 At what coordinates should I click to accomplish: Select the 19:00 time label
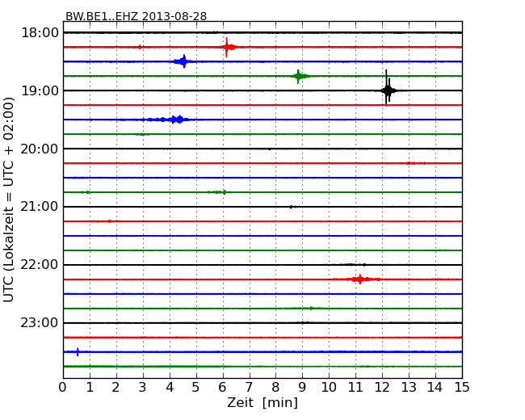pos(40,90)
